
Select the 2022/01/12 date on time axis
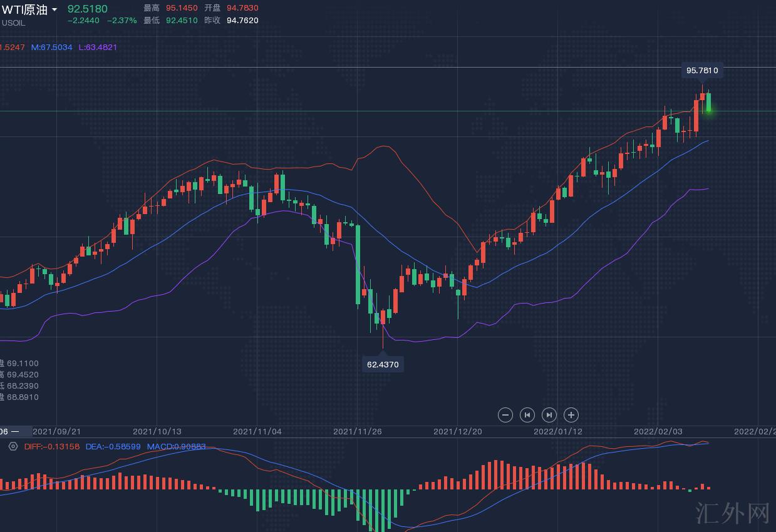click(x=557, y=431)
